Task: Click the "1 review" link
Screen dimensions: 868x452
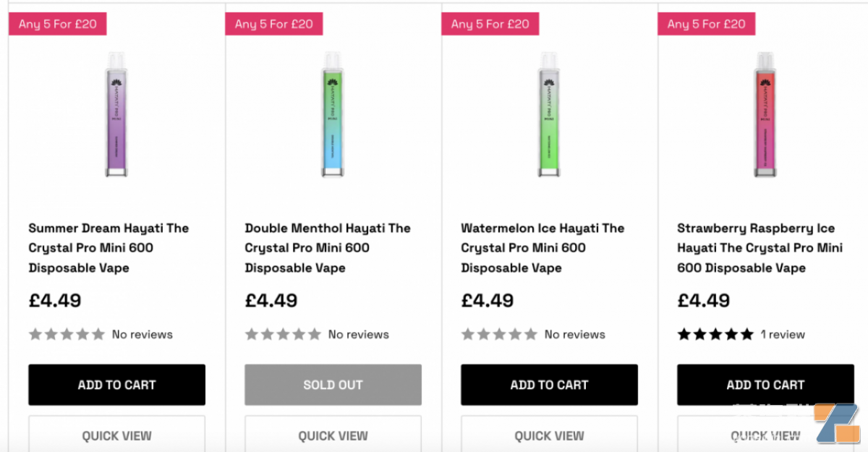Action: point(783,334)
